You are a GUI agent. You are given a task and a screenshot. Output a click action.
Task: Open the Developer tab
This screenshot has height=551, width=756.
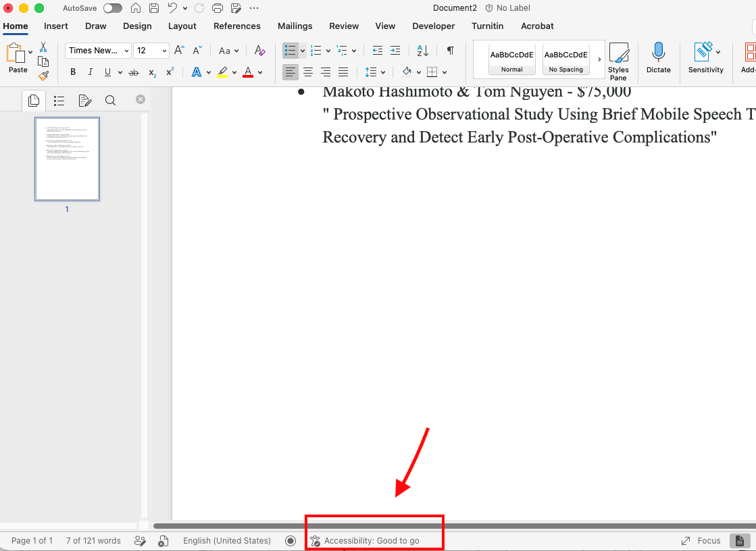(434, 26)
